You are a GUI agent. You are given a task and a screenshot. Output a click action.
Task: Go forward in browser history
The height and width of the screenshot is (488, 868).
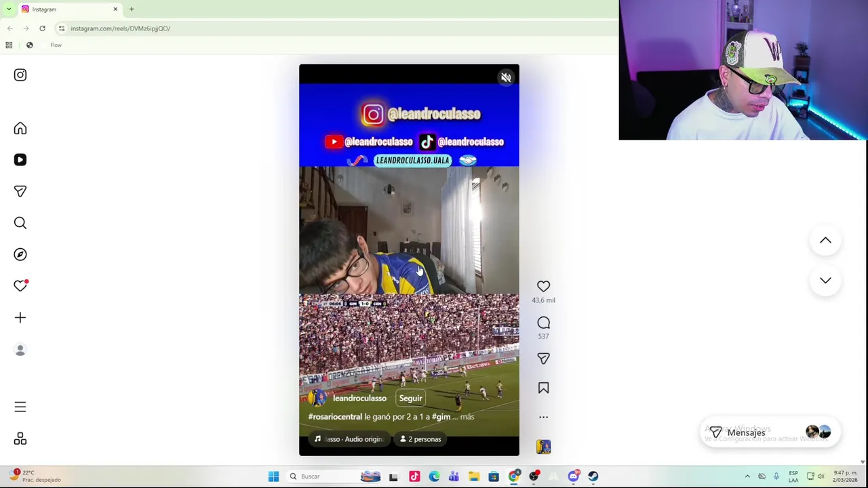(26, 28)
